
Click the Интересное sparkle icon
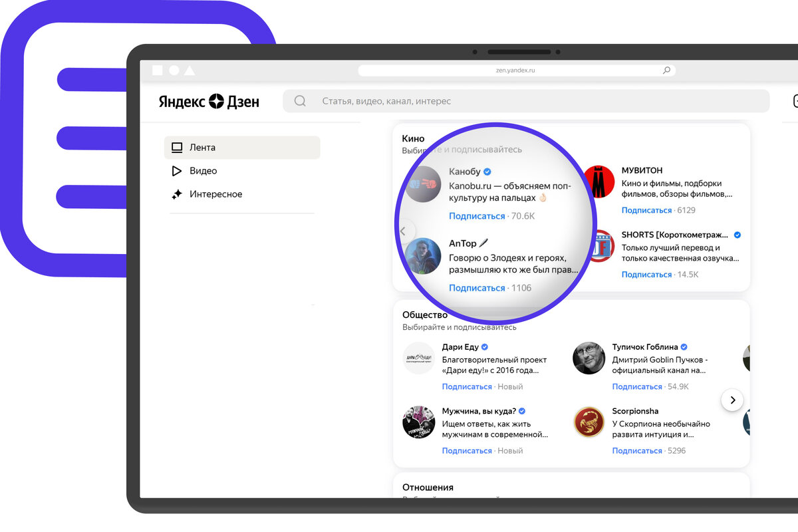176,194
